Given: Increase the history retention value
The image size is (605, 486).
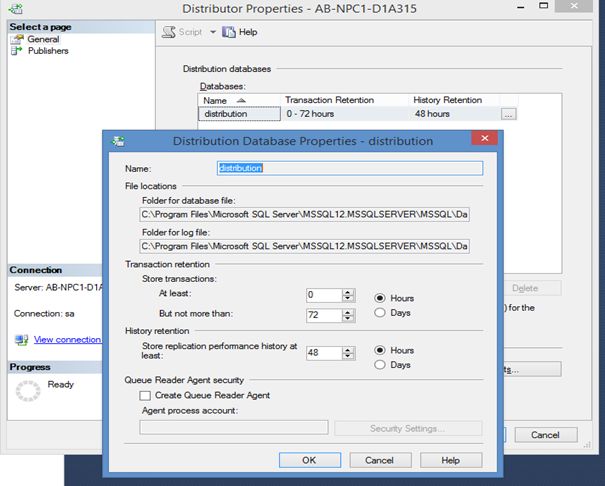Looking at the screenshot, I should (x=348, y=350).
